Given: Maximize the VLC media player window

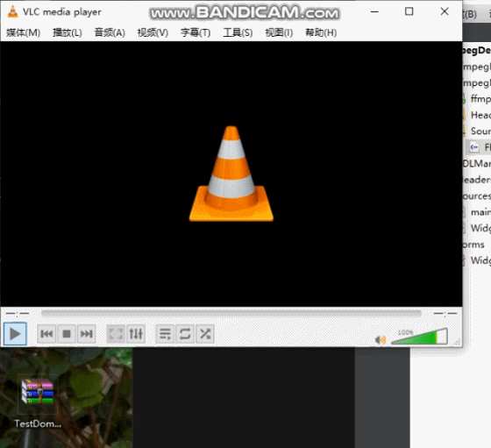Looking at the screenshot, I should pos(409,12).
